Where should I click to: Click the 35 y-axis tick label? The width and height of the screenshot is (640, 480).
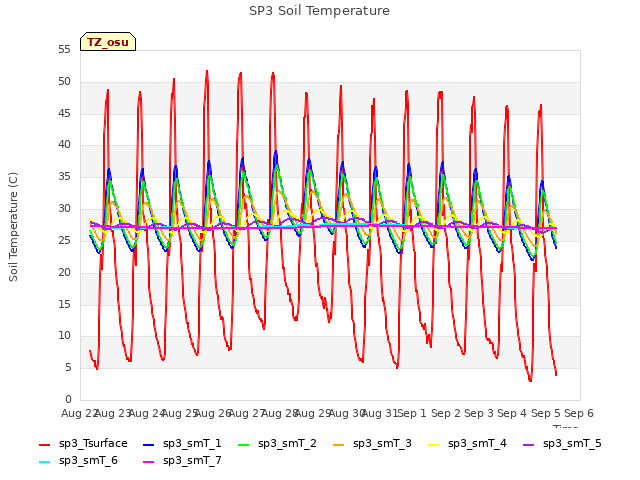[x=64, y=177]
